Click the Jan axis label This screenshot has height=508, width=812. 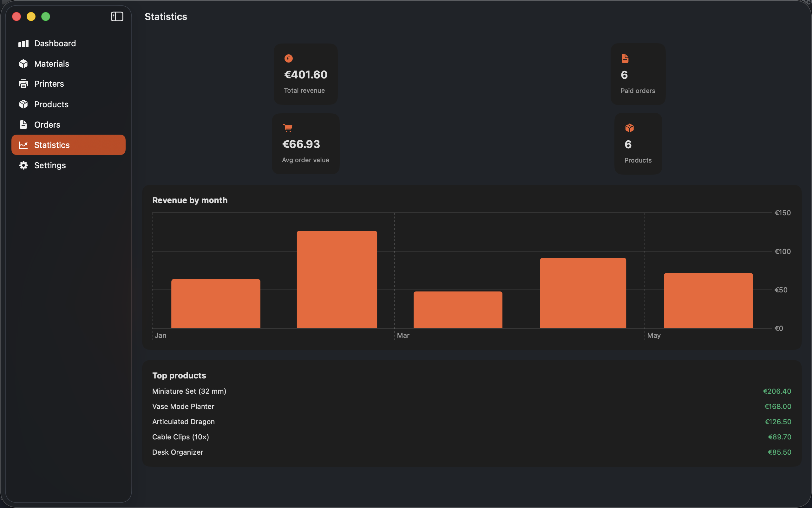click(x=160, y=336)
